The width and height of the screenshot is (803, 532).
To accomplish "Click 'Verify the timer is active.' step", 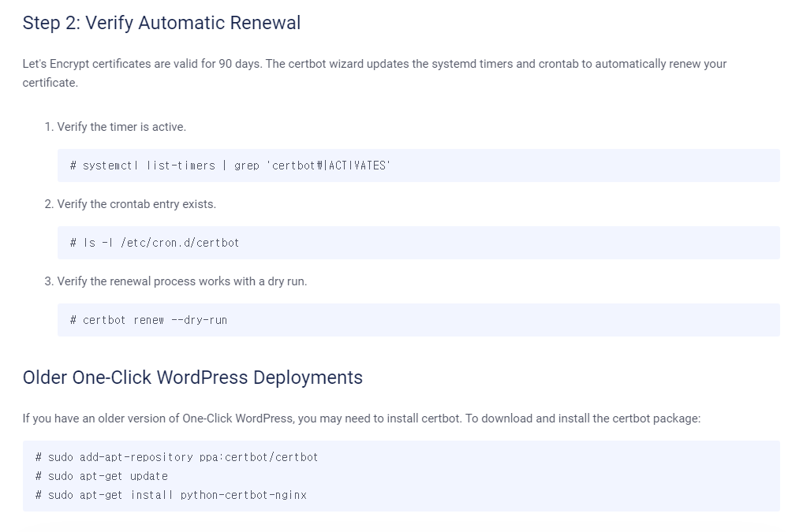I will point(121,127).
